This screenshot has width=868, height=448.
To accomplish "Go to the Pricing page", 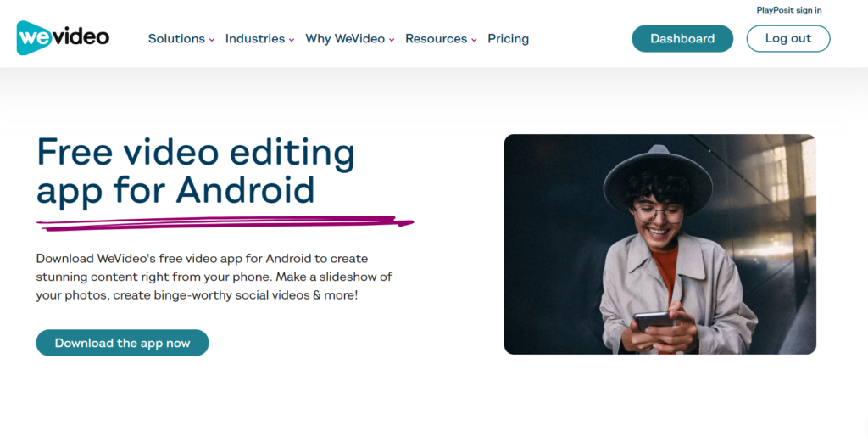I will pyautogui.click(x=509, y=39).
